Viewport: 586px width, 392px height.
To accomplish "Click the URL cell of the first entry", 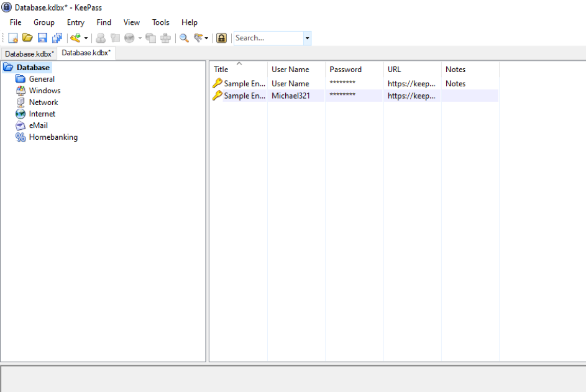I will tap(411, 84).
